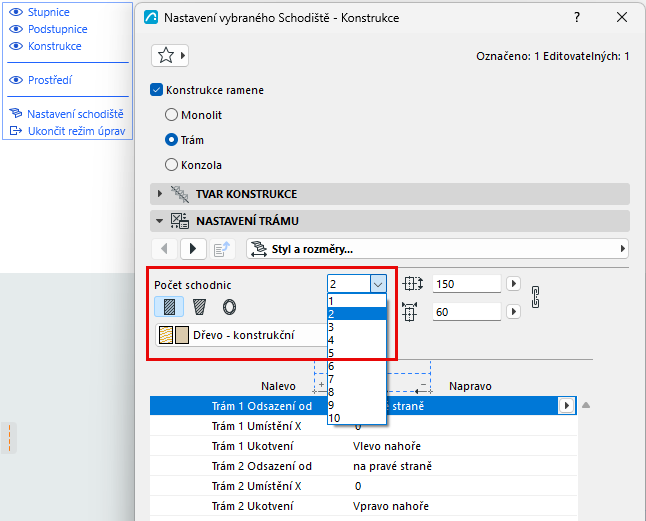The image size is (646, 521).
Task: Open arrow next to value 150
Action: [x=514, y=283]
